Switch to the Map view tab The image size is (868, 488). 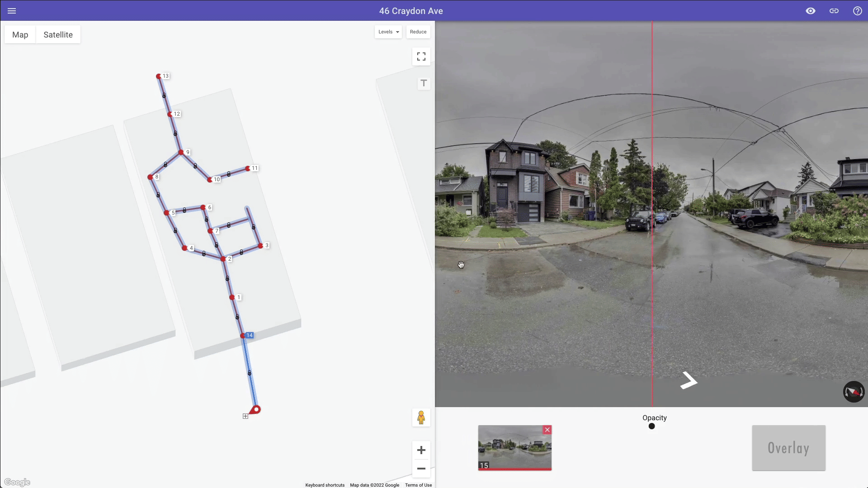(x=20, y=35)
